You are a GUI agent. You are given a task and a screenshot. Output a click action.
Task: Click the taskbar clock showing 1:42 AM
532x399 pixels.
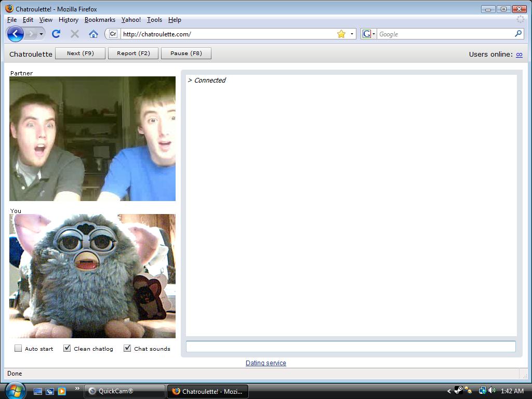click(512, 391)
